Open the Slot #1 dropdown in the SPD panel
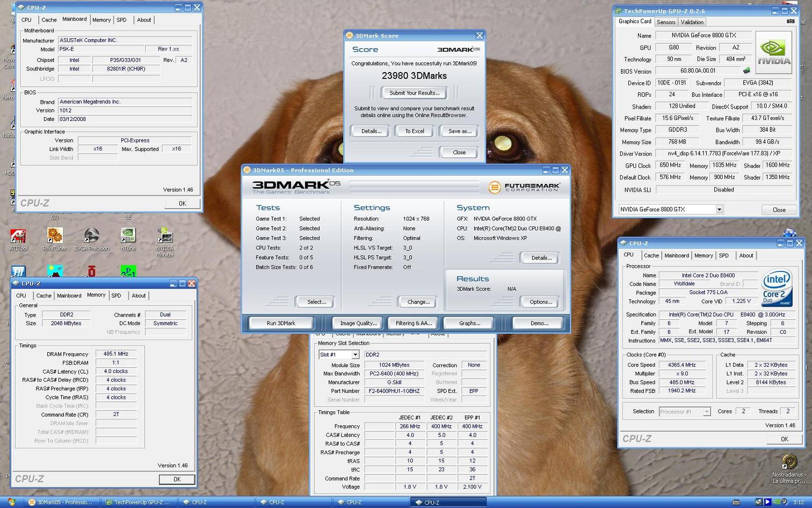The width and height of the screenshot is (812, 508). coord(355,355)
